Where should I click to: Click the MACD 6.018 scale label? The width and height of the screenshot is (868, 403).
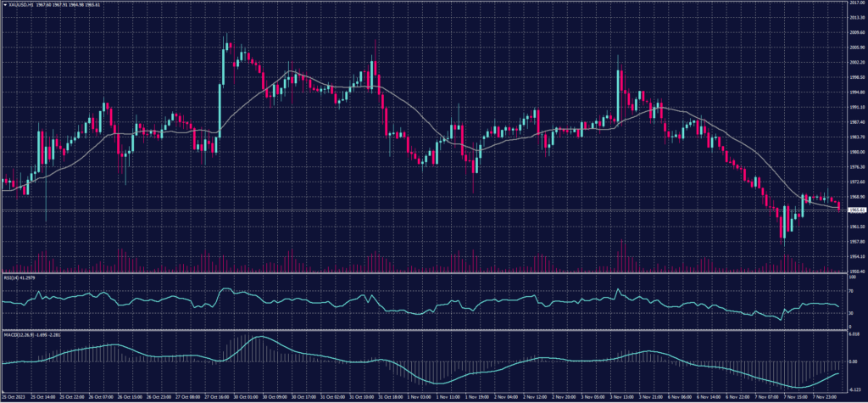[x=855, y=334]
